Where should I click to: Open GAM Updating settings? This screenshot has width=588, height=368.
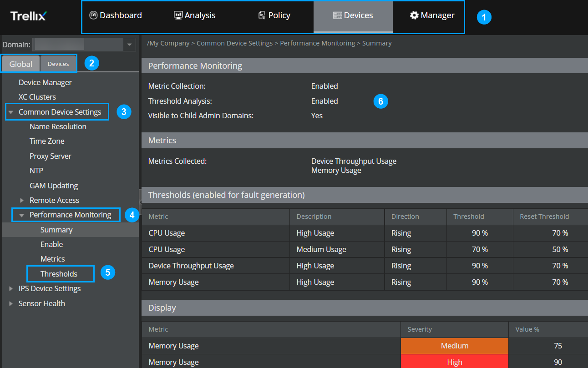click(x=54, y=186)
